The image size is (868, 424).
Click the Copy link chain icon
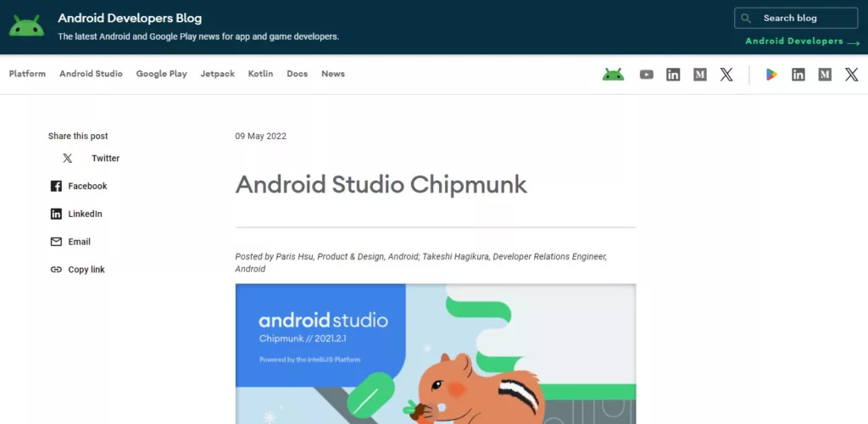tap(56, 270)
